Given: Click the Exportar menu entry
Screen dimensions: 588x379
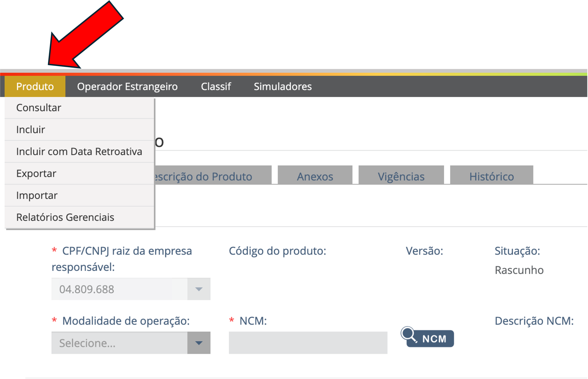Looking at the screenshot, I should point(36,173).
